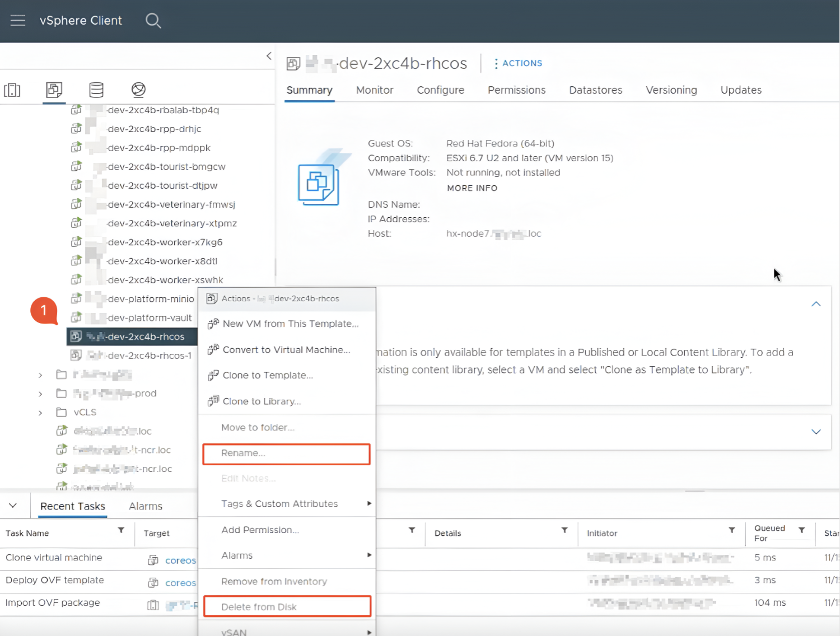
Task: Switch to Hosts and Clusters inventory view
Action: pos(12,90)
